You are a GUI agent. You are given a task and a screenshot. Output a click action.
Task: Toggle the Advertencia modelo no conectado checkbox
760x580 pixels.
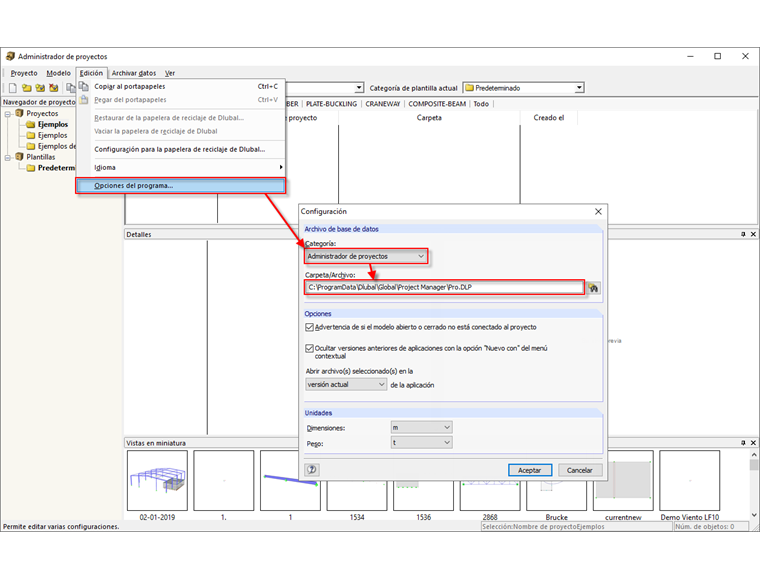pos(309,327)
